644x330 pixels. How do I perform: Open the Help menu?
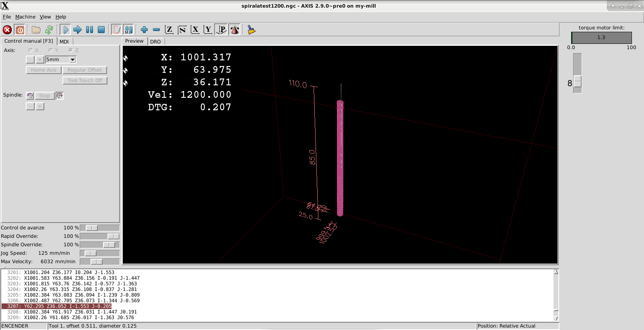[61, 17]
